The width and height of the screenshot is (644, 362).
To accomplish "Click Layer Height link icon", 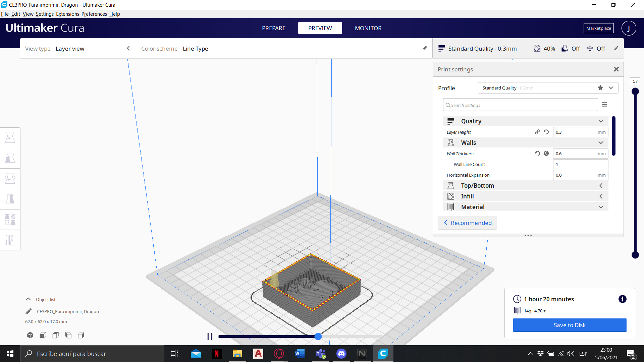I will [537, 132].
